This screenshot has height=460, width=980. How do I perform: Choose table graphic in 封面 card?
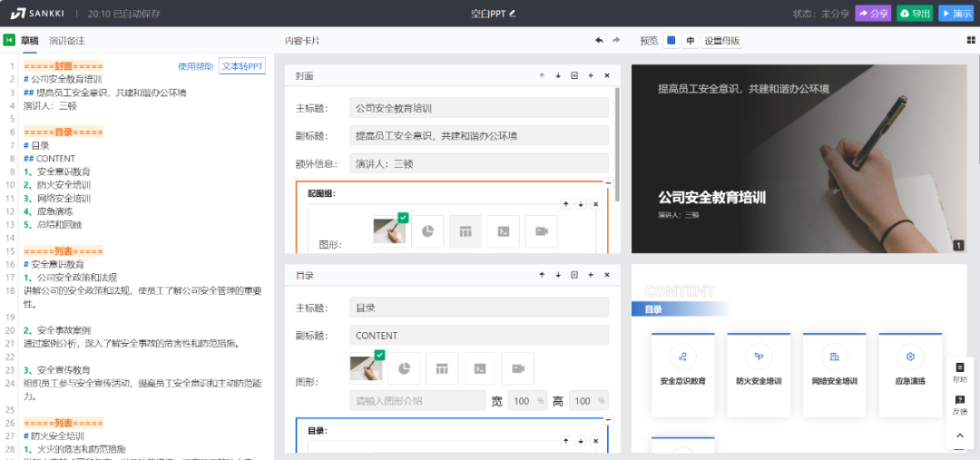pos(465,231)
